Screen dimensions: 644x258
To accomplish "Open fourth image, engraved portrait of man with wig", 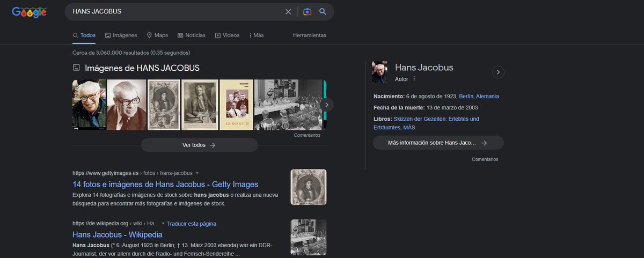I will [x=200, y=105].
